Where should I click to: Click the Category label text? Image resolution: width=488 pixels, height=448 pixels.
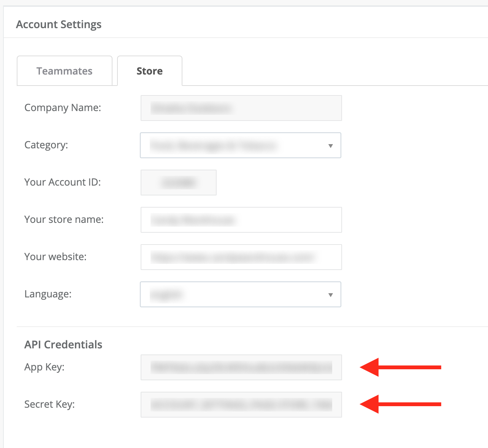[46, 145]
